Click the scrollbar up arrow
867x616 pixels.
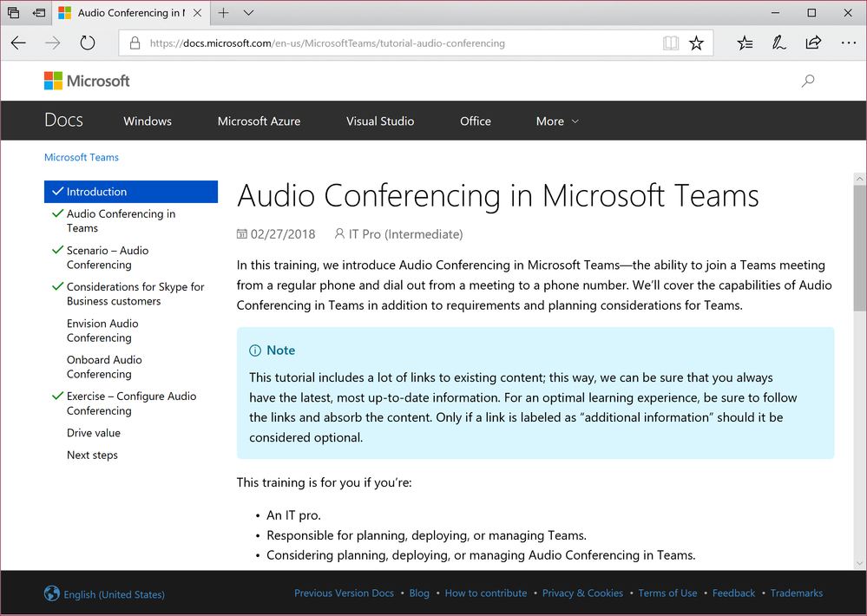pyautogui.click(x=859, y=179)
